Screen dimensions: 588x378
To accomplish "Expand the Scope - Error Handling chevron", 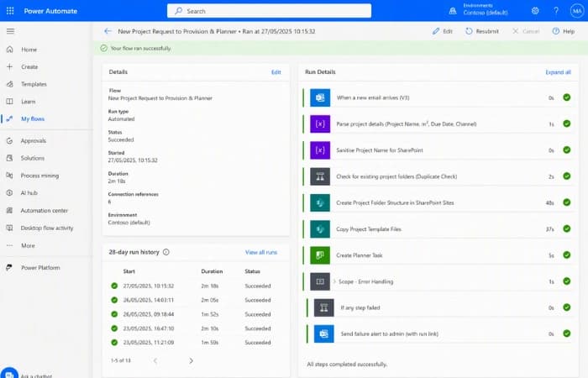I will (x=334, y=281).
